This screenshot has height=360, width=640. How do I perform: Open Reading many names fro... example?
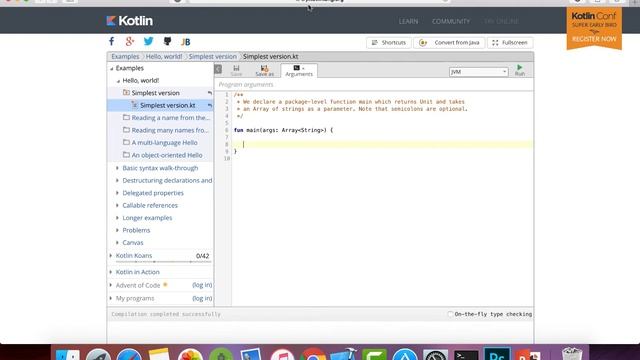click(x=169, y=130)
